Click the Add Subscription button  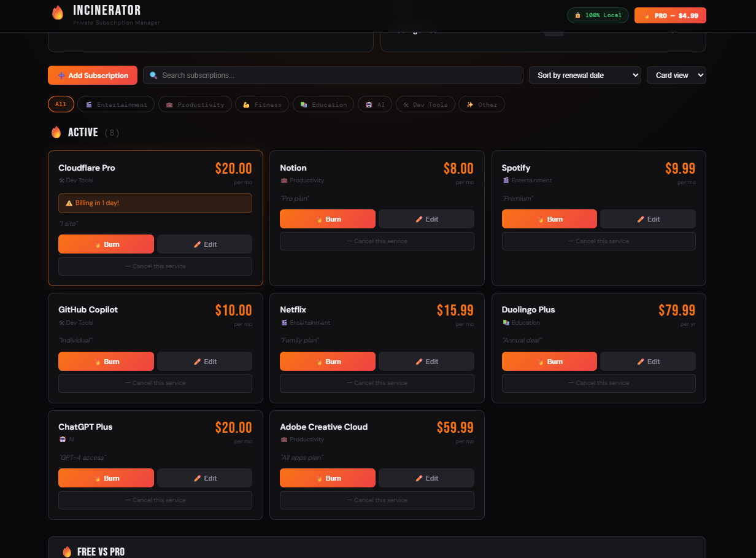tap(93, 76)
